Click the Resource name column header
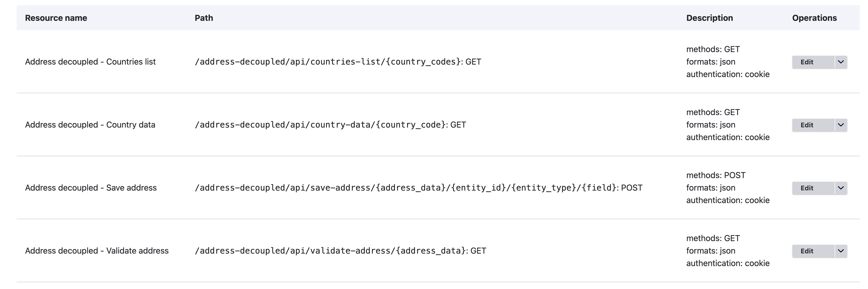The height and width of the screenshot is (289, 868). click(x=56, y=18)
